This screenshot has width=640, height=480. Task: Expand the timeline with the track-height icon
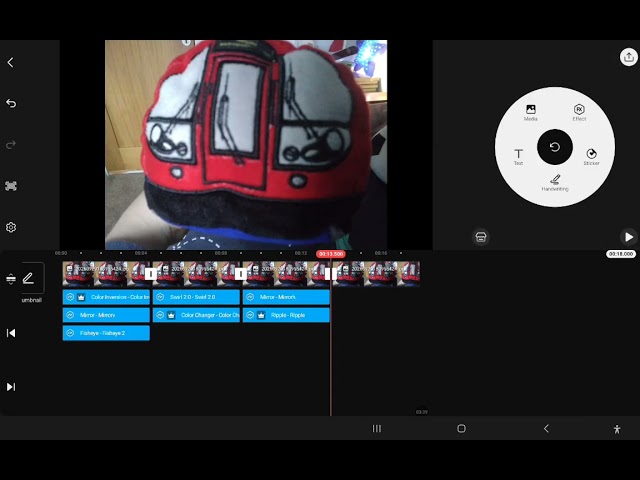pos(11,279)
